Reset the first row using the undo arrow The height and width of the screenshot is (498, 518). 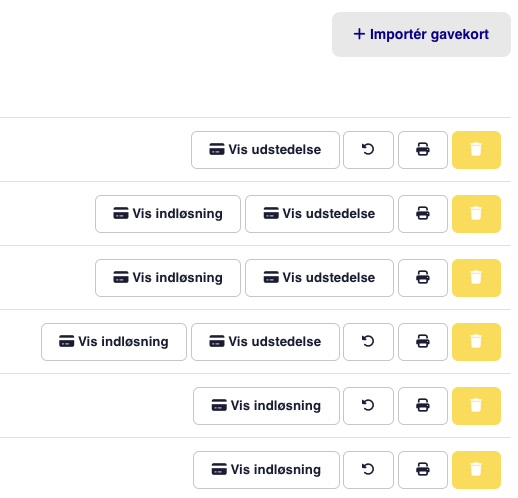[x=368, y=150]
